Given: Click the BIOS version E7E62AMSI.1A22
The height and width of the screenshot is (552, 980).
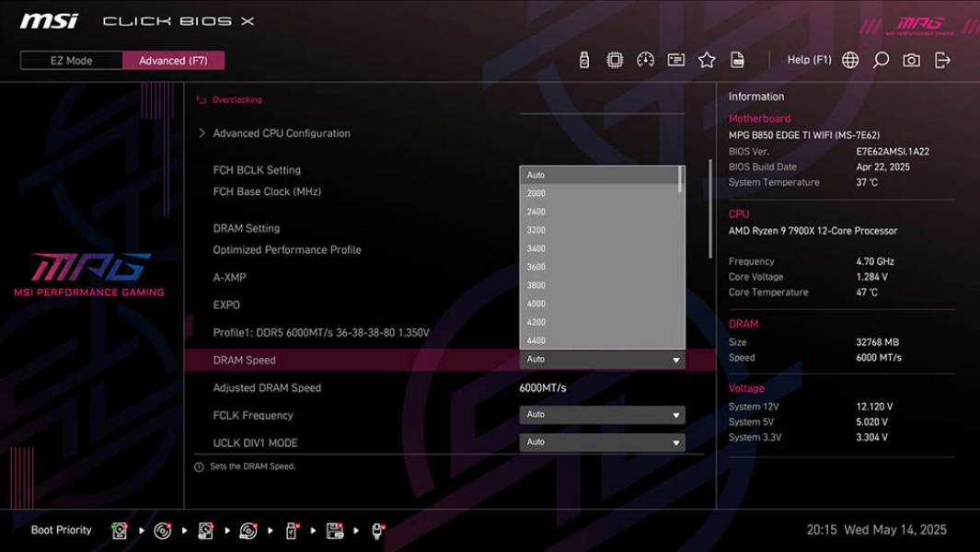Looking at the screenshot, I should click(x=893, y=151).
